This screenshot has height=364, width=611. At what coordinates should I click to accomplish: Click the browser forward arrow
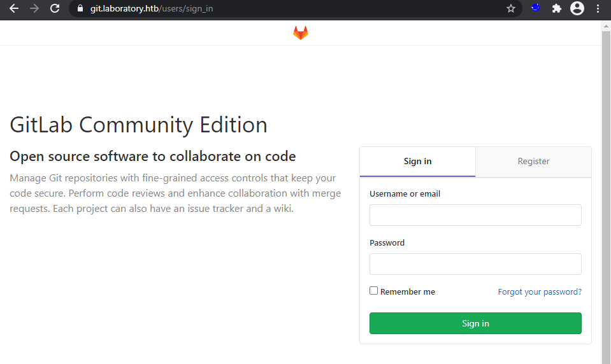coord(34,9)
